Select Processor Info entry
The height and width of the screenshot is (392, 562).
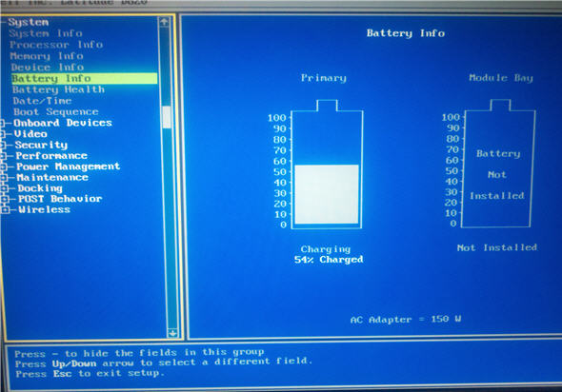[x=56, y=45]
